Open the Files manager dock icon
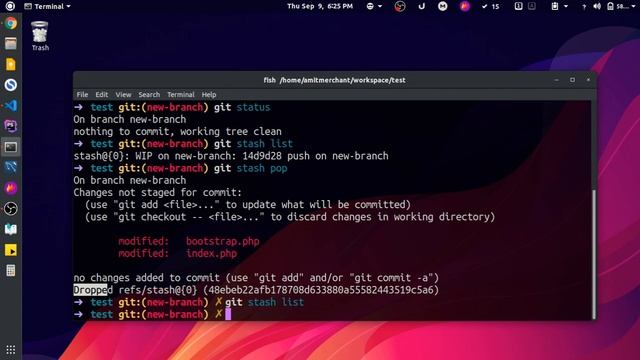 coord(11,43)
